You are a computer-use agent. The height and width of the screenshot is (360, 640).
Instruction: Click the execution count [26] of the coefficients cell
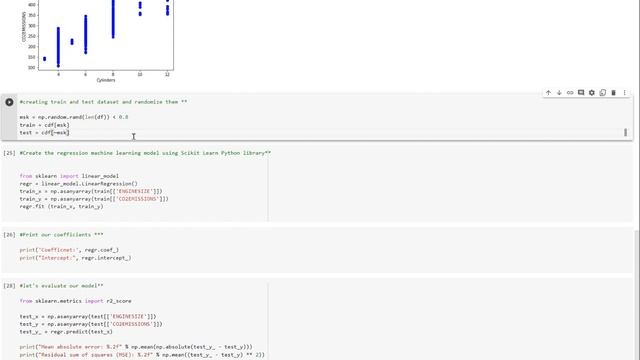pos(9,235)
